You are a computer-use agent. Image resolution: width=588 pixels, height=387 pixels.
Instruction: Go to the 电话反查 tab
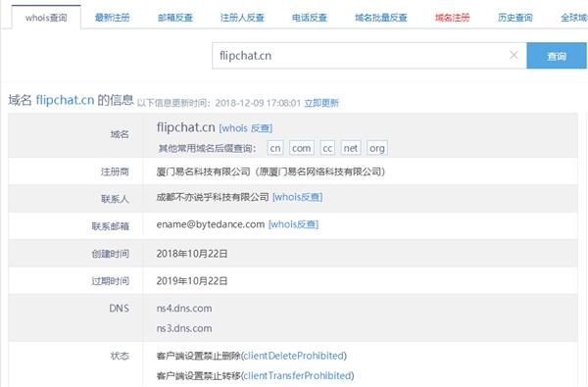tap(310, 18)
